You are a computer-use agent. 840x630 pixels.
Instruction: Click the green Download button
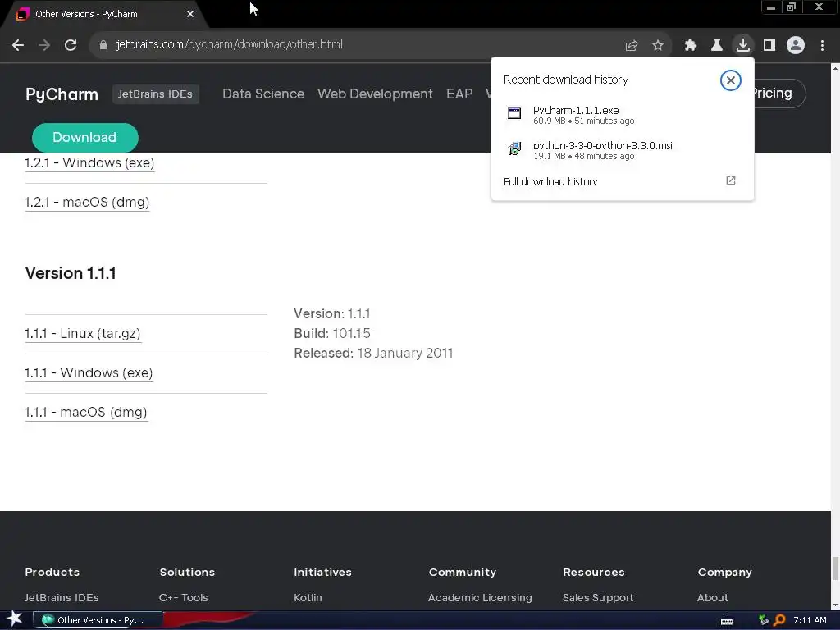click(x=84, y=138)
